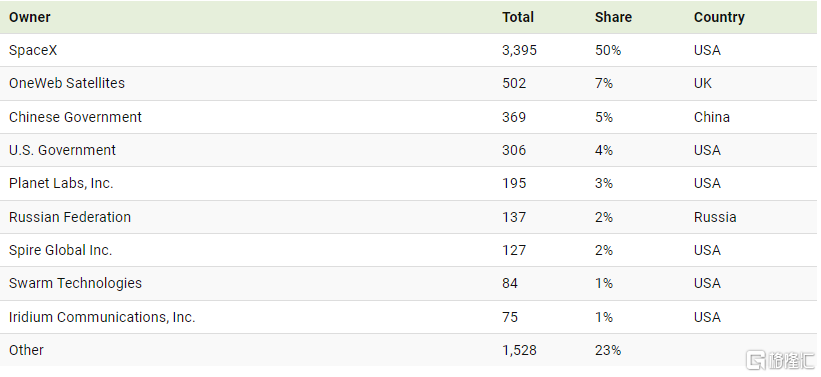Image resolution: width=821 pixels, height=377 pixels.
Task: Select the OneWeb Satellites row name
Action: pyautogui.click(x=66, y=83)
